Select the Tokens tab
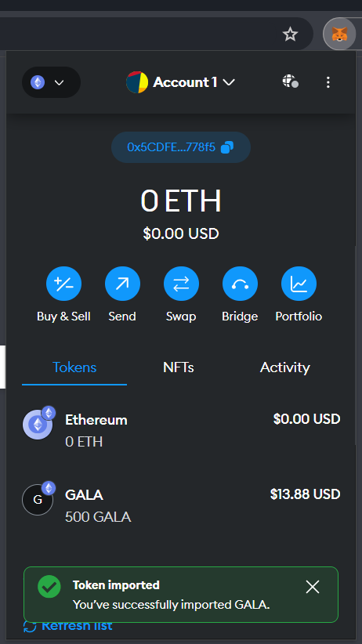The height and width of the screenshot is (644, 362). click(x=74, y=367)
